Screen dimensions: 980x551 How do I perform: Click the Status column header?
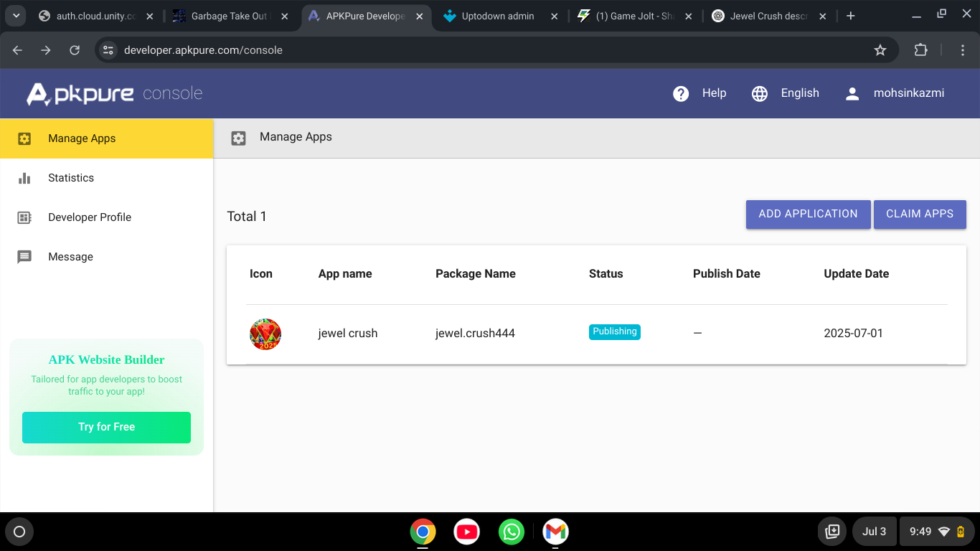point(606,274)
